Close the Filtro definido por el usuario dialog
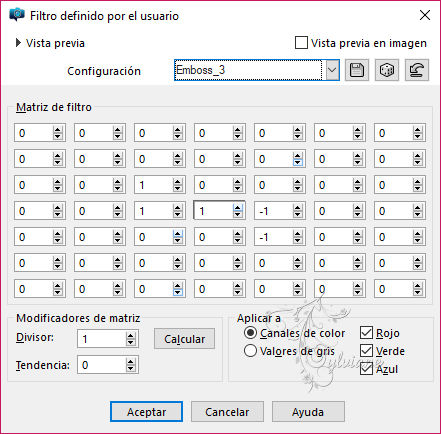Image resolution: width=441 pixels, height=434 pixels. point(425,15)
